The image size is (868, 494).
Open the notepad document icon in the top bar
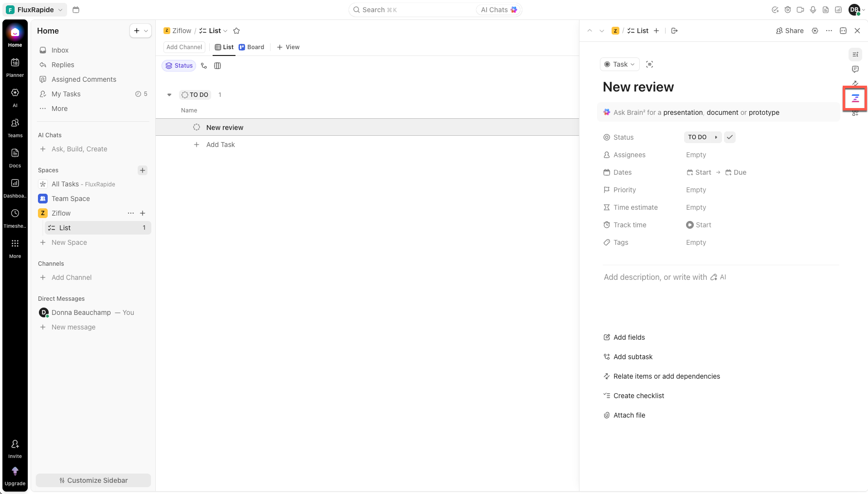click(826, 10)
